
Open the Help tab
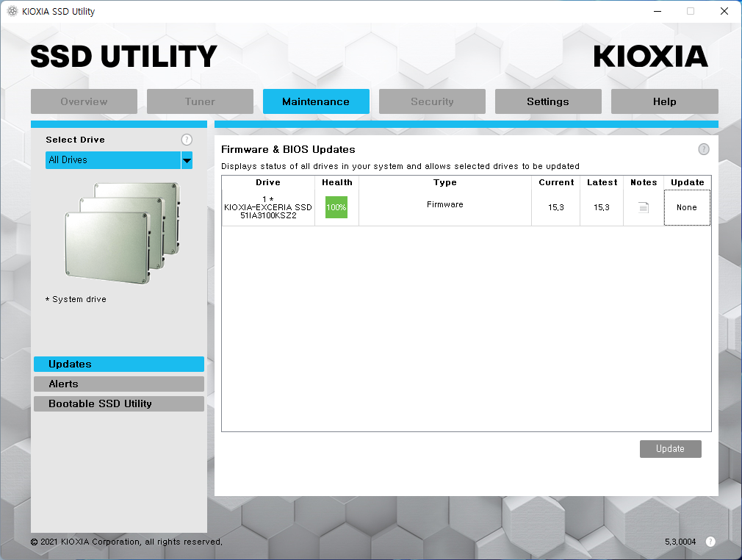click(x=664, y=101)
